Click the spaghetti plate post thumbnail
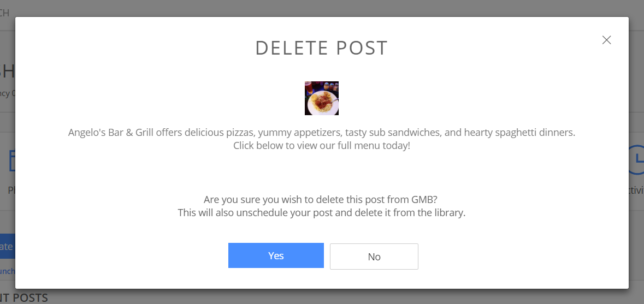Viewport: 644px width, 304px height. pyautogui.click(x=322, y=98)
